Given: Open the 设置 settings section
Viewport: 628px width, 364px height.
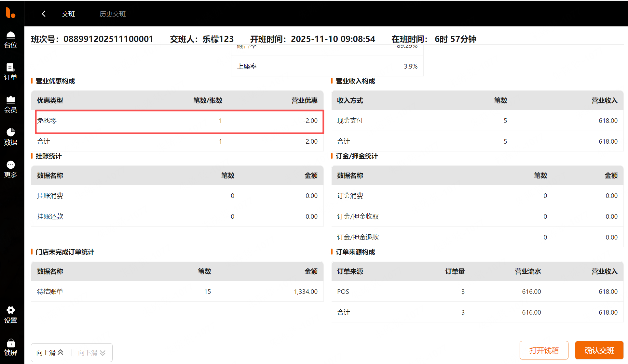Looking at the screenshot, I should (x=10, y=315).
